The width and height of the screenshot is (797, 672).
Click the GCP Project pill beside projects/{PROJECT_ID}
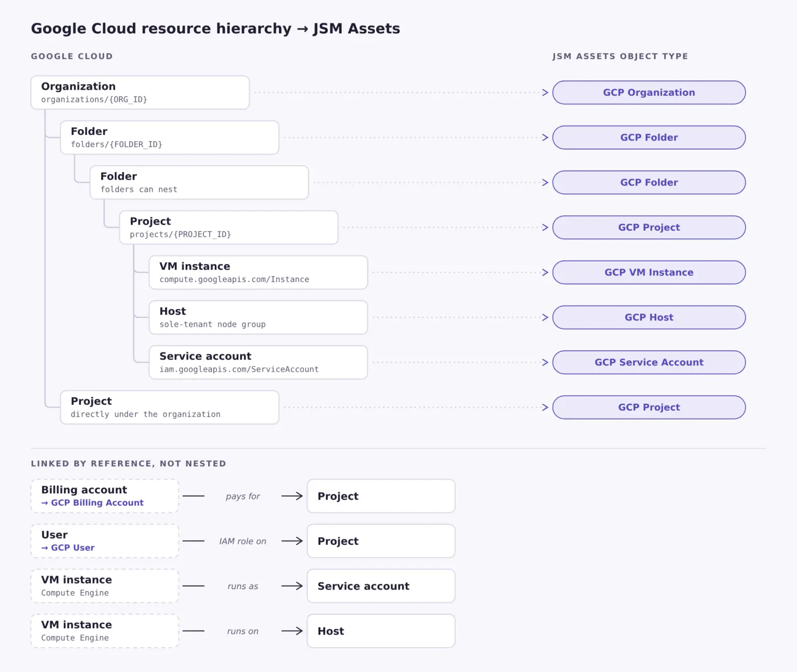tap(649, 227)
